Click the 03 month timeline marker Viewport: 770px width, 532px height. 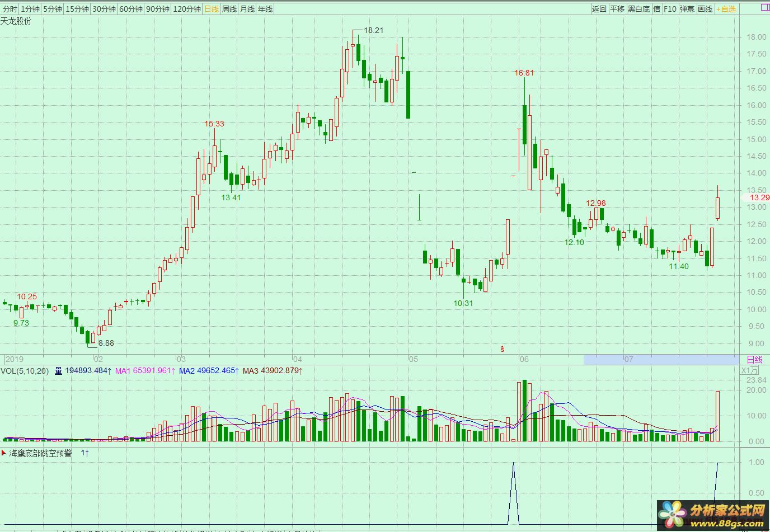[181, 359]
